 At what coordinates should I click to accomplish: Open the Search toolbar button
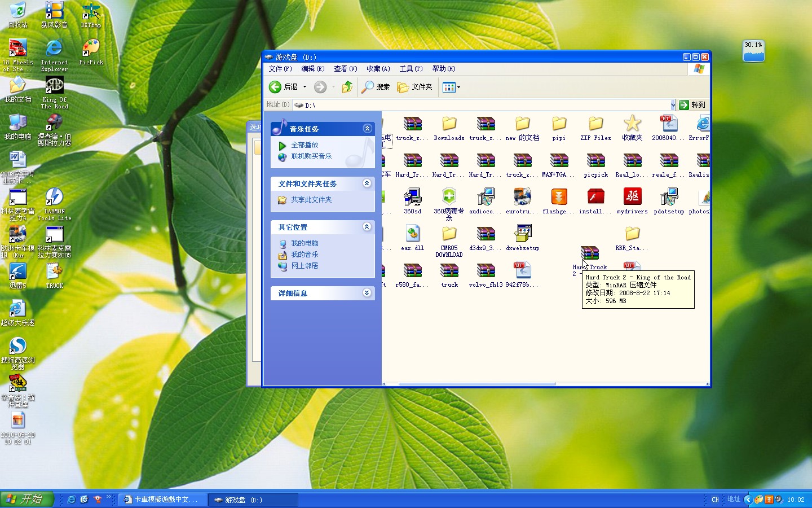376,87
